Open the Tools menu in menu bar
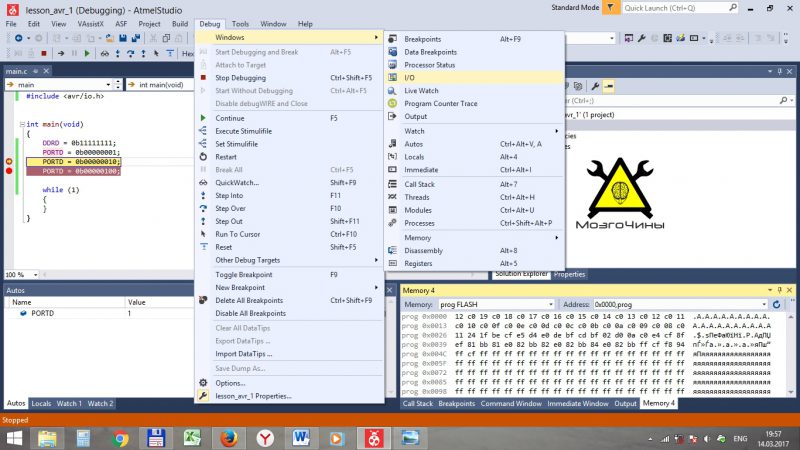This screenshot has height=450, width=800. point(240,24)
